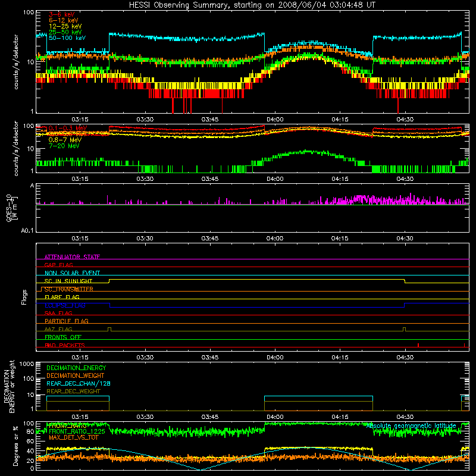Viewport: 476px width, 476px height.
Task: Click the REAR_DEC_WEIGHT legend label
Action: tap(73, 392)
